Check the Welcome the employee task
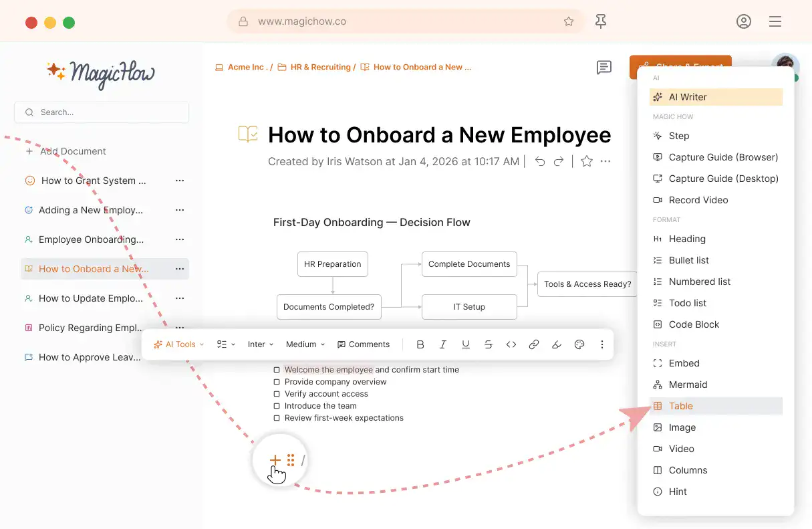This screenshot has height=529, width=812. tap(276, 369)
